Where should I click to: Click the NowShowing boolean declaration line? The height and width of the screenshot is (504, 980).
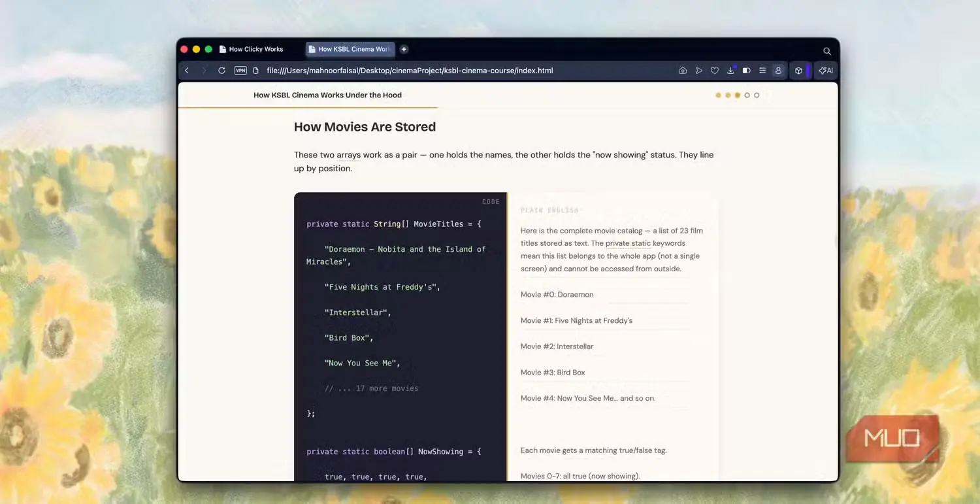393,452
